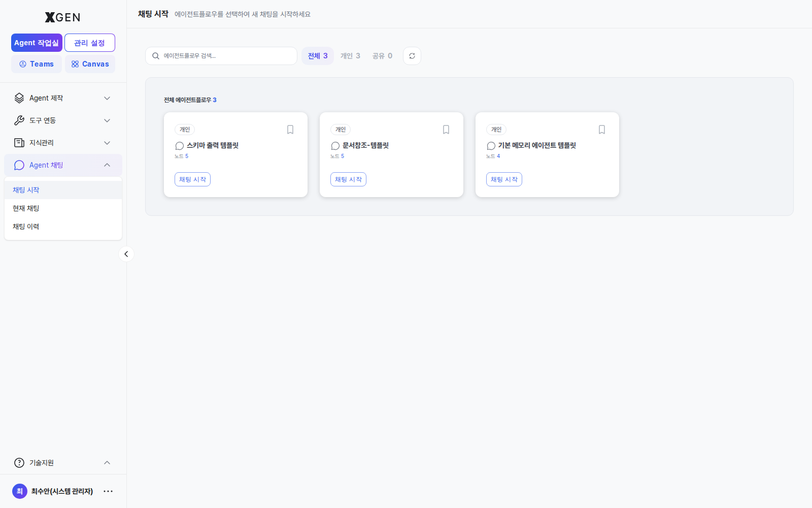Click the refresh icon next to filter tabs
This screenshot has width=812, height=508.
(412, 56)
